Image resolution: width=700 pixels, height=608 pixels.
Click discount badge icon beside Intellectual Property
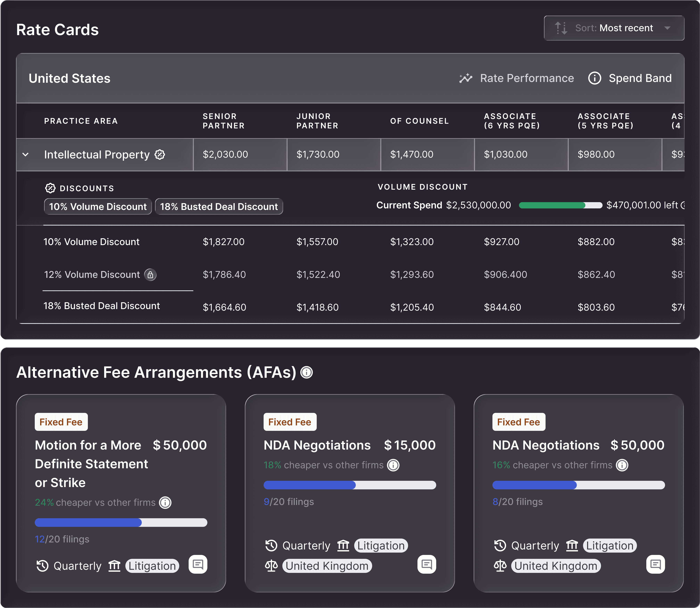pos(160,155)
